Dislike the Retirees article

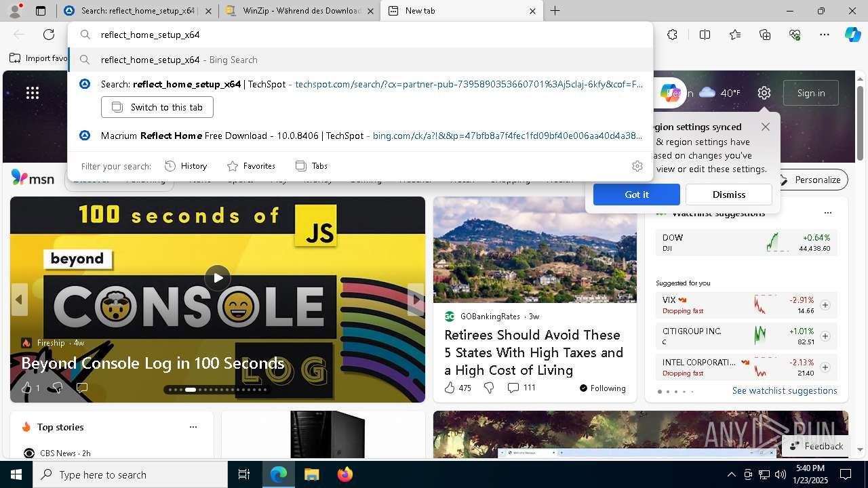point(489,388)
